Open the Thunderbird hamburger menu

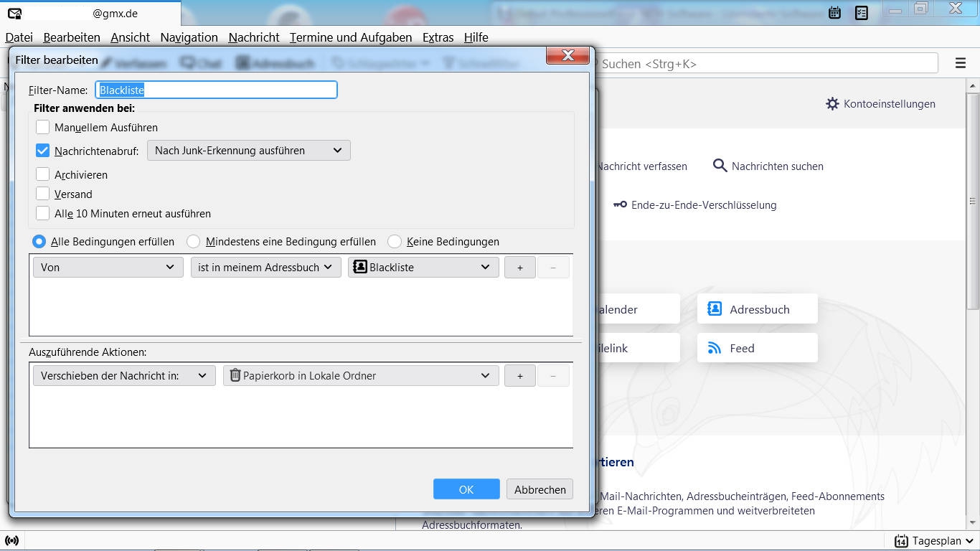coord(961,63)
